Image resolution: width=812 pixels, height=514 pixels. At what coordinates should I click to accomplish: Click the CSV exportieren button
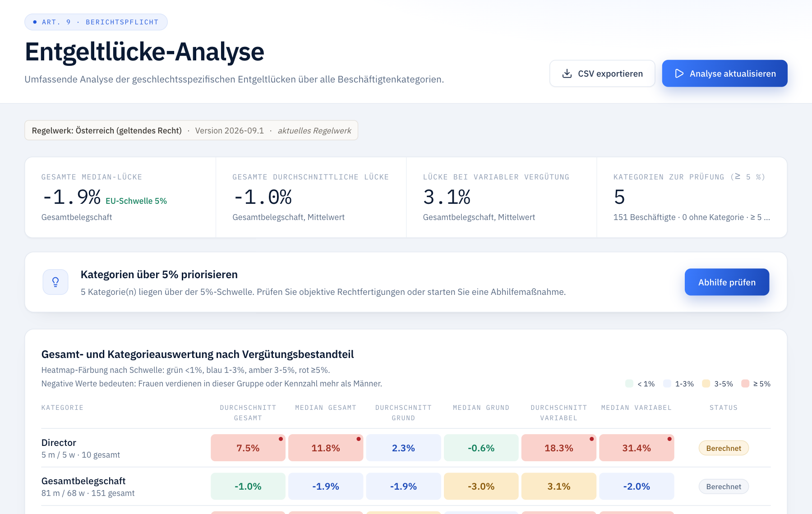(x=602, y=73)
